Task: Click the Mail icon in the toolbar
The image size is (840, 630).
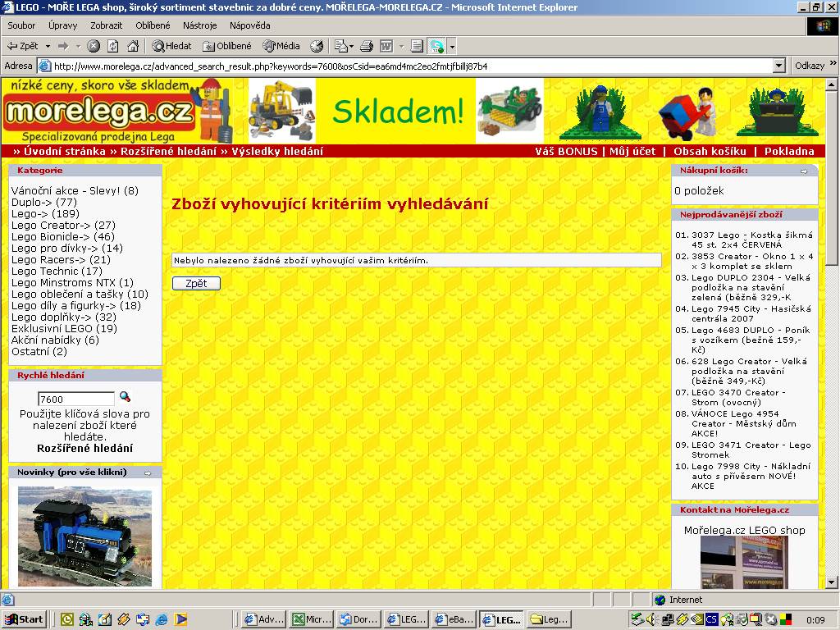Action: point(344,46)
